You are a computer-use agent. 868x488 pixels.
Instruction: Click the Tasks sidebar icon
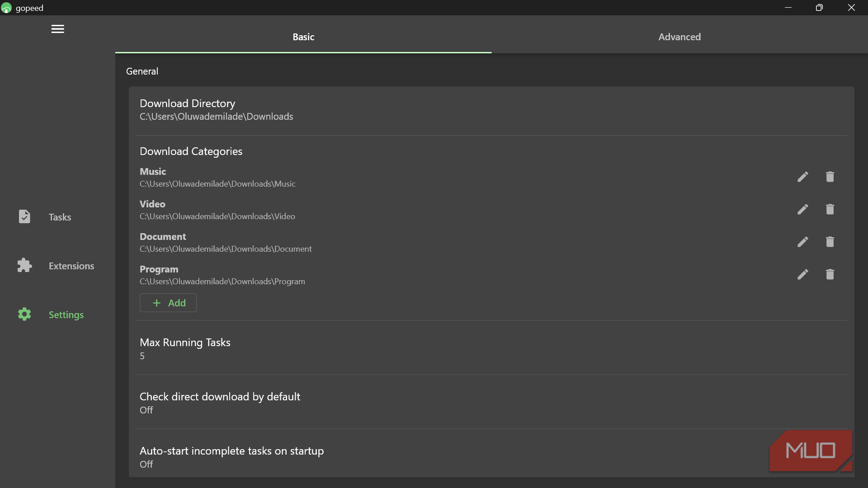pyautogui.click(x=24, y=216)
